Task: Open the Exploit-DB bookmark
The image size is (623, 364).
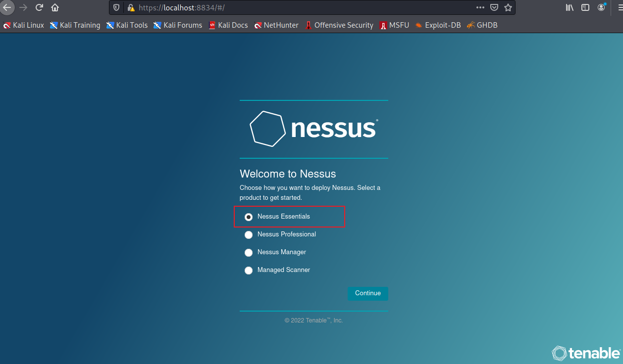Action: pos(438,25)
